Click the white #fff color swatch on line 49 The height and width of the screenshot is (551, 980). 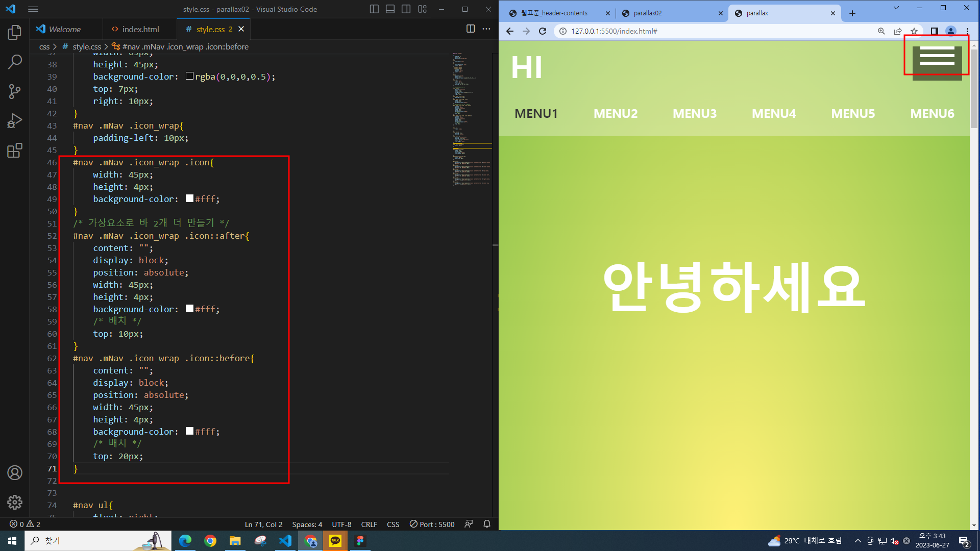(189, 198)
